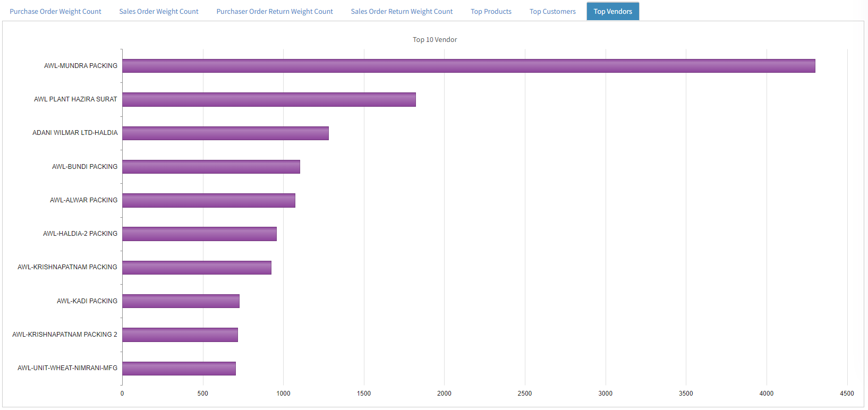Viewport: 868px width, 410px height.
Task: Click the AWL-KRISHNAPATNAM PACKING bar
Action: (x=197, y=268)
